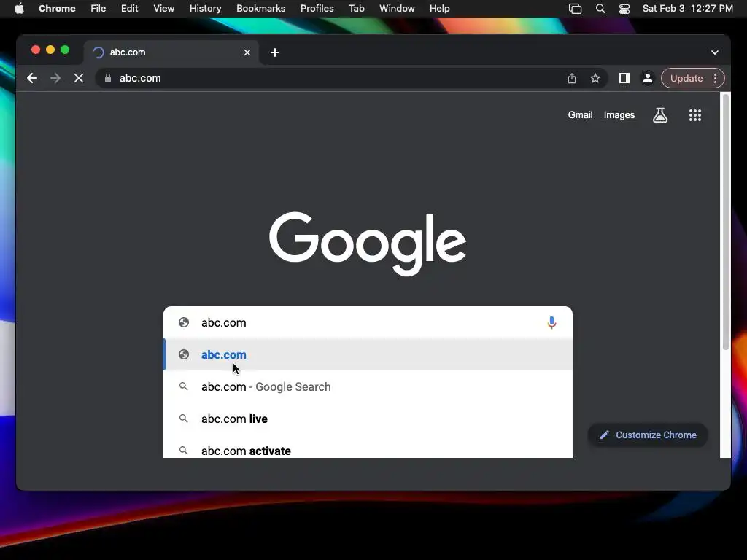Select the blue abc.com suggestion
The width and height of the screenshot is (747, 560).
tap(368, 354)
